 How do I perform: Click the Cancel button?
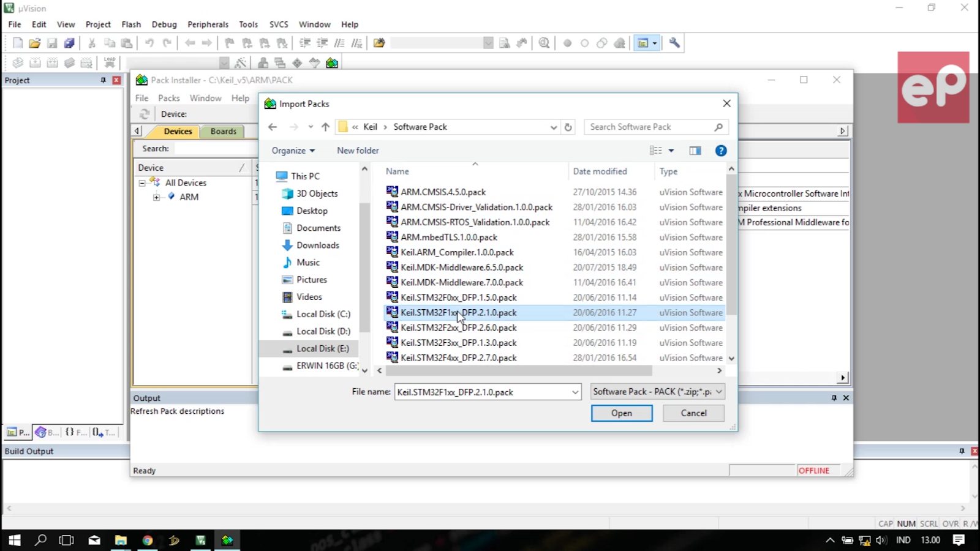(694, 413)
